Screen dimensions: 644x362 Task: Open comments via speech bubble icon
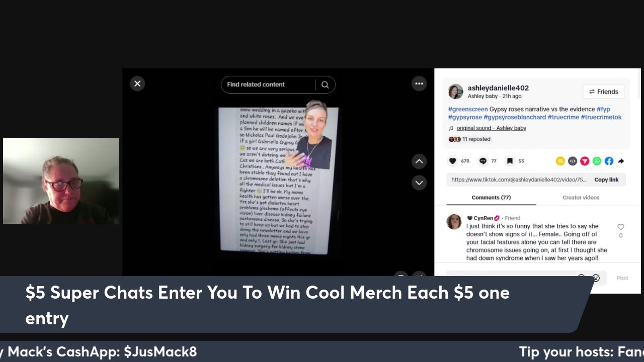483,161
